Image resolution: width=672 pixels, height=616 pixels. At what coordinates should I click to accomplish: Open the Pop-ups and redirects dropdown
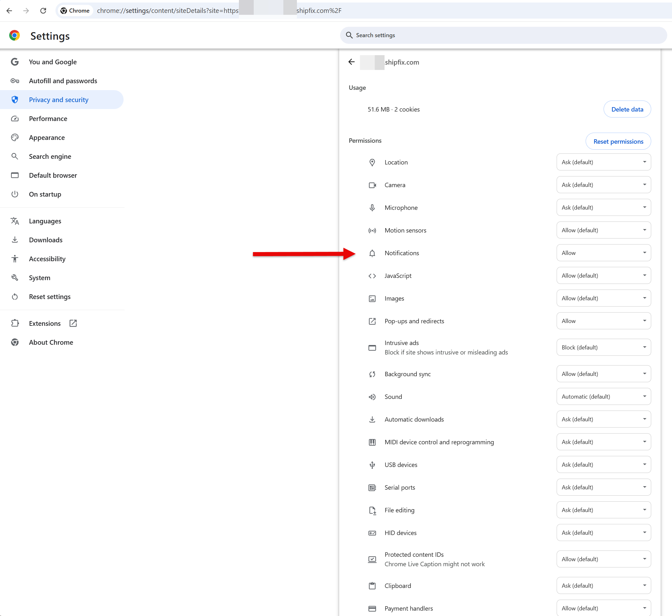point(603,321)
